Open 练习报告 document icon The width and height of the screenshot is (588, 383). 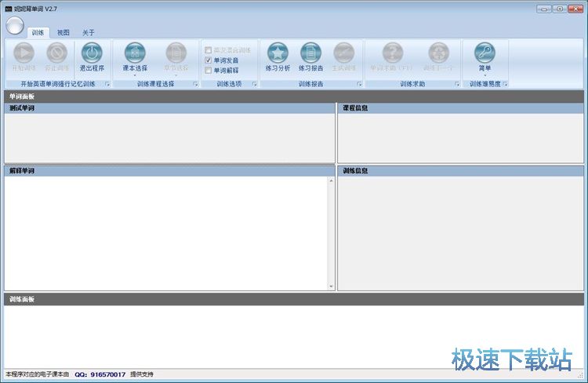[310, 53]
